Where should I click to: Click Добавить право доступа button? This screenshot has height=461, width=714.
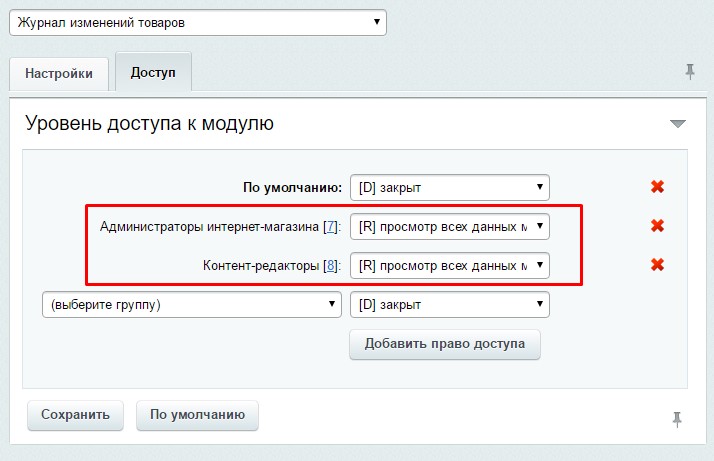coord(444,344)
